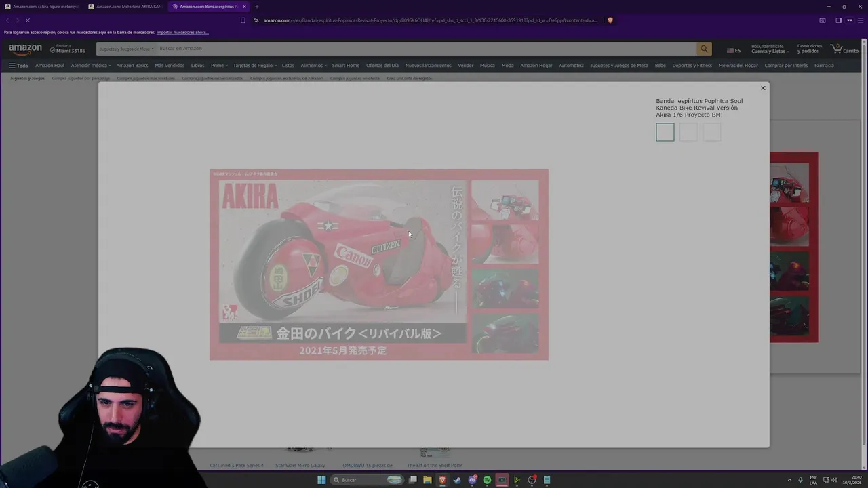
Task: Open the browser main menu
Action: tap(860, 20)
